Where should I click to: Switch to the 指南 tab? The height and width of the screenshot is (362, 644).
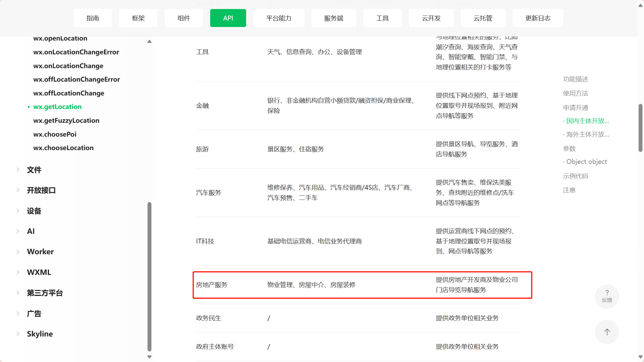click(x=93, y=18)
